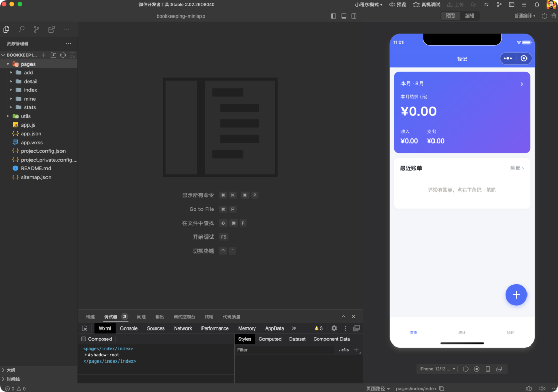The height and width of the screenshot is (392, 558).
Task: Open the 页面路径 dropdown in the status bar
Action: pos(378,389)
